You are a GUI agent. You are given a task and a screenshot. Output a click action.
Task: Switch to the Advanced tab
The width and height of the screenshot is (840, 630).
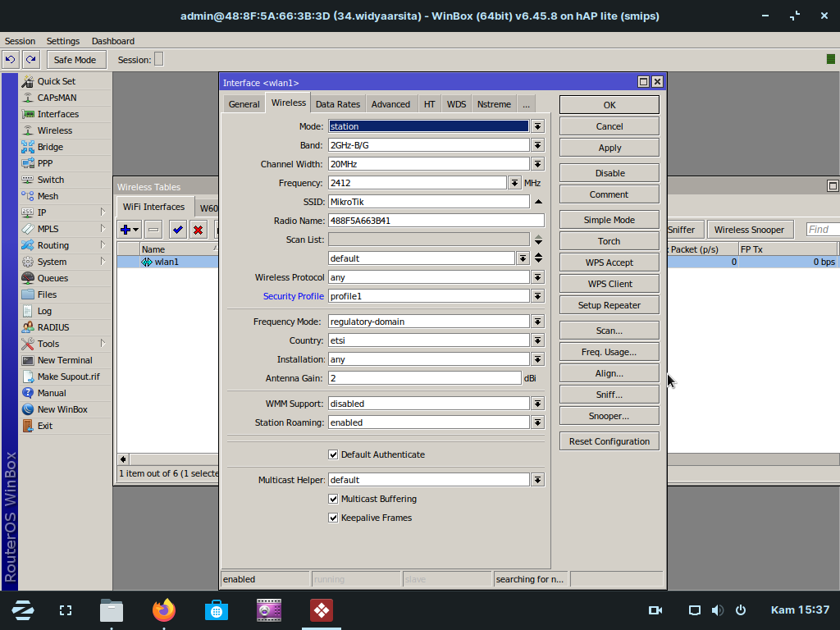390,104
